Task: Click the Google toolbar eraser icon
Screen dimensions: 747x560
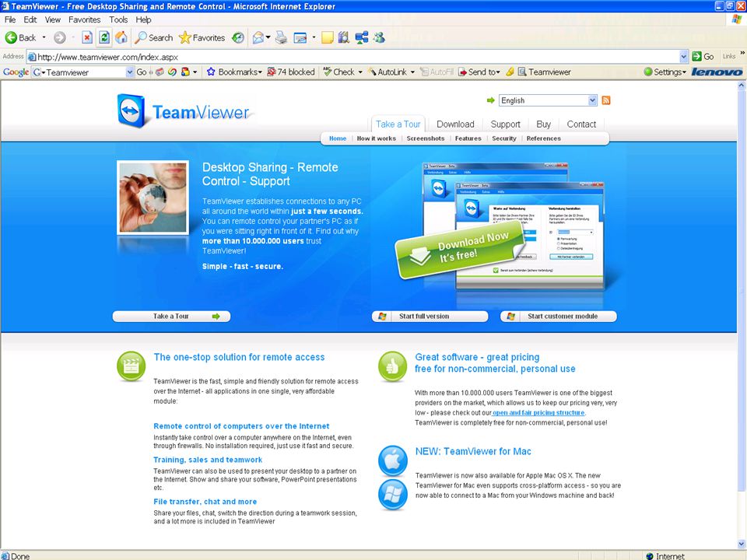Action: (160, 72)
